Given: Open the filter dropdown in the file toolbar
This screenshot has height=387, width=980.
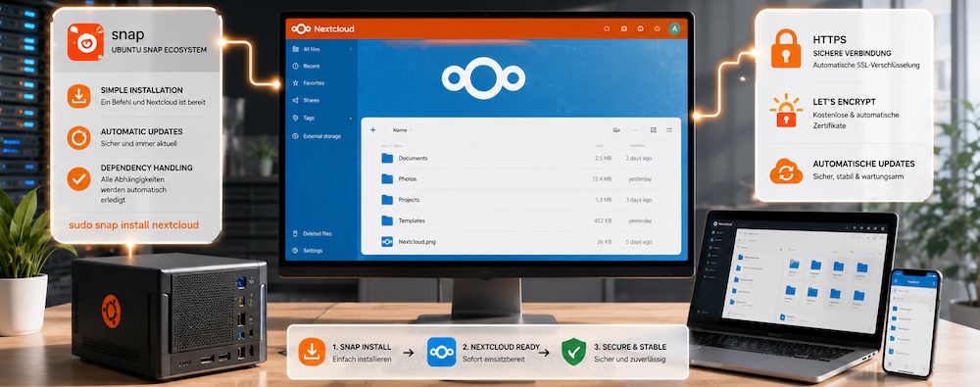Looking at the screenshot, I should [616, 130].
